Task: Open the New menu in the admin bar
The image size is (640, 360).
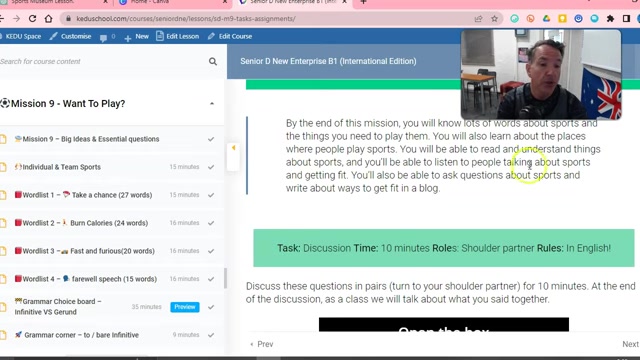Action: point(137,37)
